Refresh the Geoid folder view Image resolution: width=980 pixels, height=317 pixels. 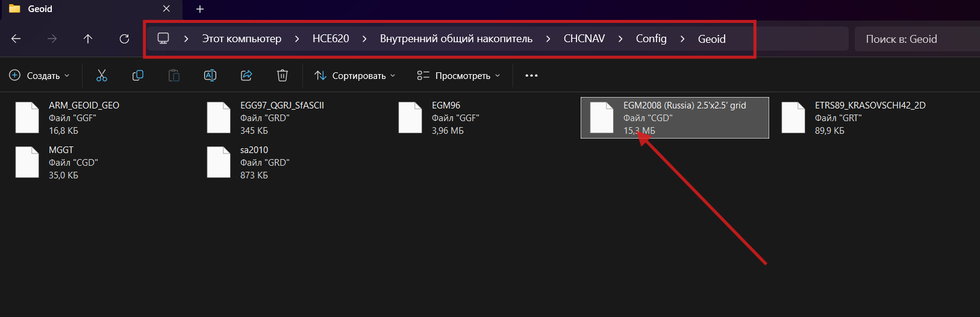pyautogui.click(x=124, y=39)
